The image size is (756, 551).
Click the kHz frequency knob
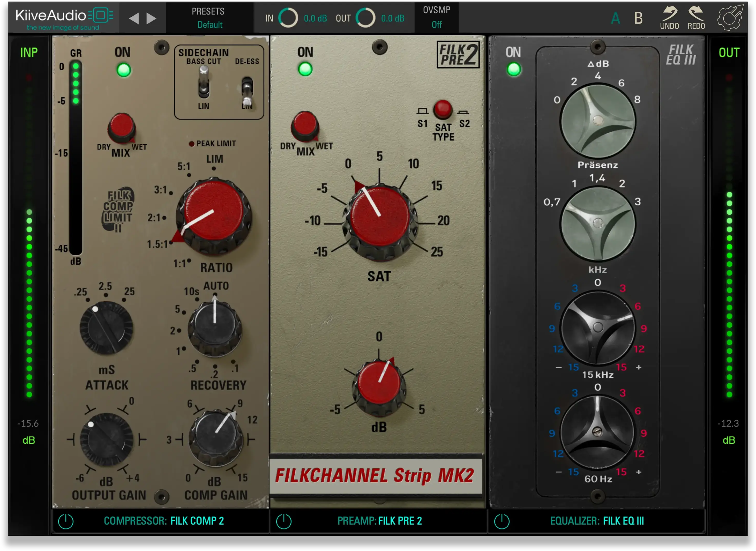pos(598,224)
